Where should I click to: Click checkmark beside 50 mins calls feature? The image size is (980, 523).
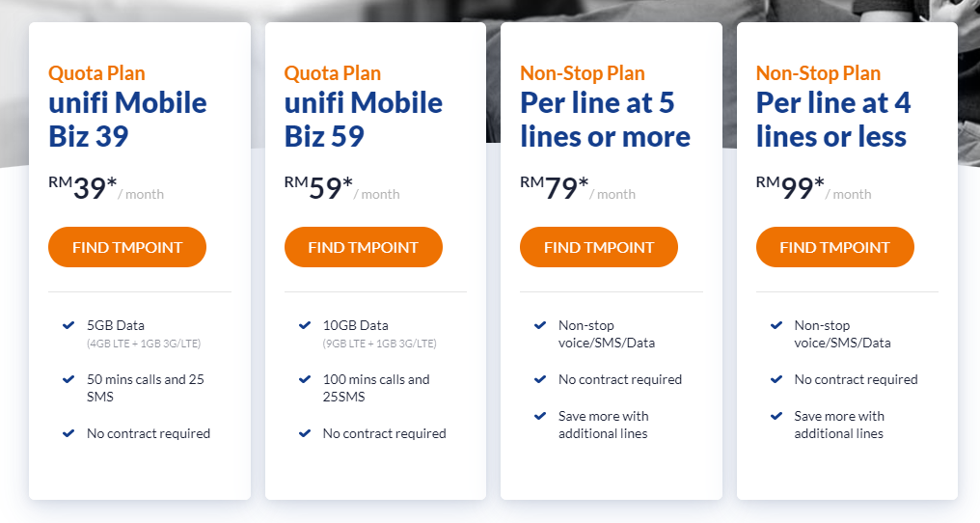pyautogui.click(x=68, y=379)
